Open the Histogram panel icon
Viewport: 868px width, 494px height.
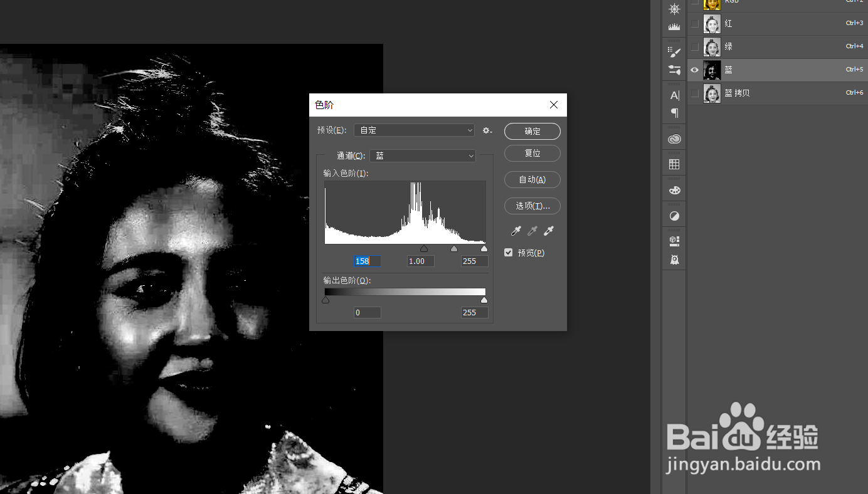pos(674,27)
